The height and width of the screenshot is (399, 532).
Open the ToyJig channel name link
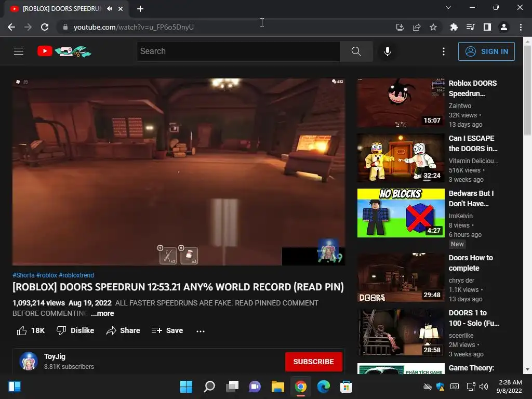(x=55, y=356)
